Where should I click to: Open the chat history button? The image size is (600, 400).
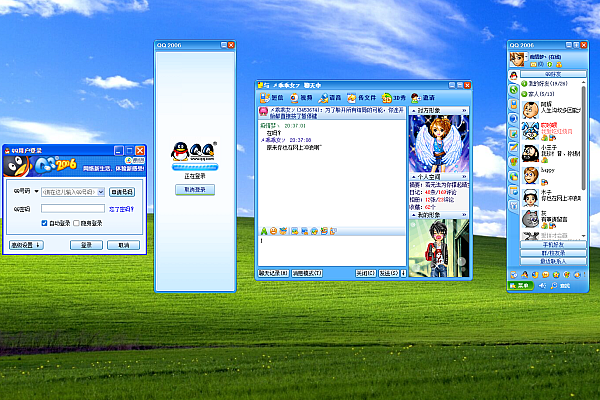[x=274, y=273]
